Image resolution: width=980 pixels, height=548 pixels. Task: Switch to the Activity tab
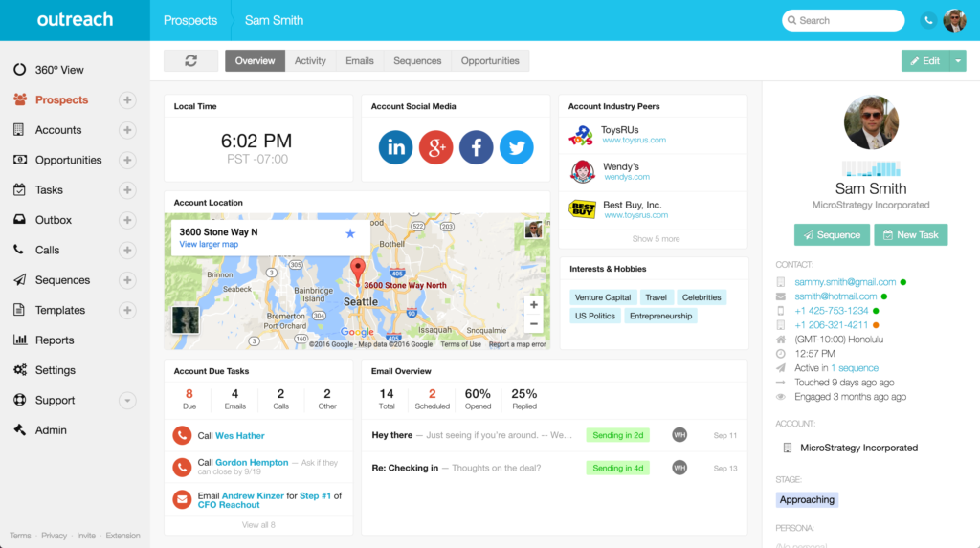point(311,60)
